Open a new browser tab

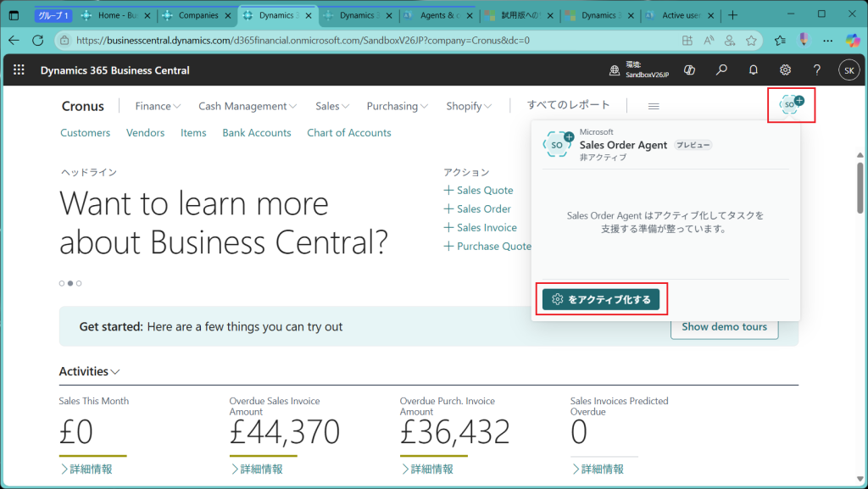pyautogui.click(x=733, y=15)
